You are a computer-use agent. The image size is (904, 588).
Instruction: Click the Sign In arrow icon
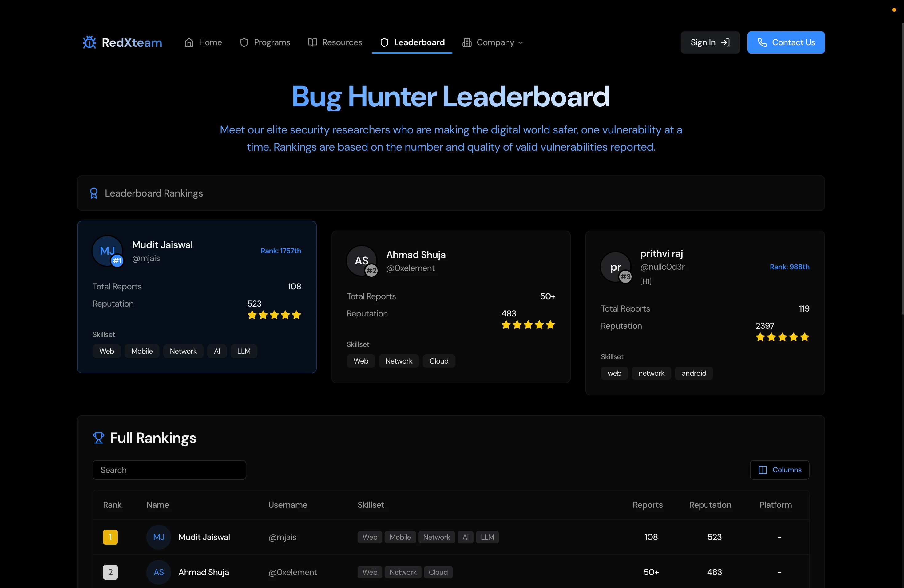tap(725, 42)
